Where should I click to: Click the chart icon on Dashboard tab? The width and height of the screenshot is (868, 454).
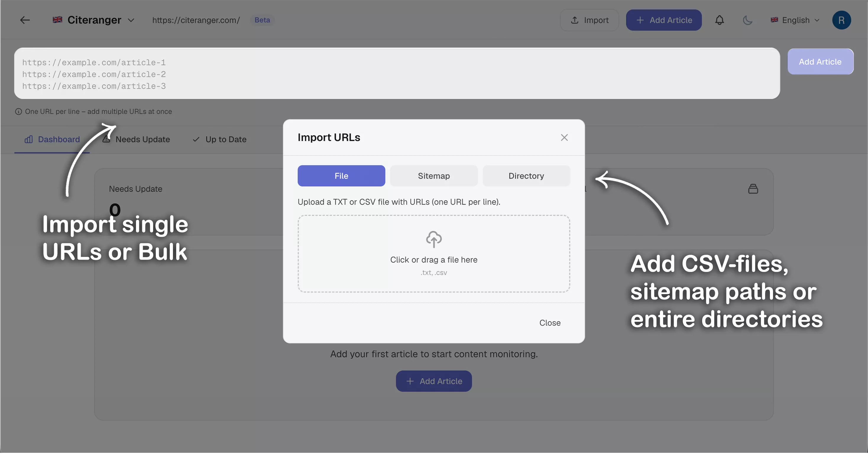(29, 140)
